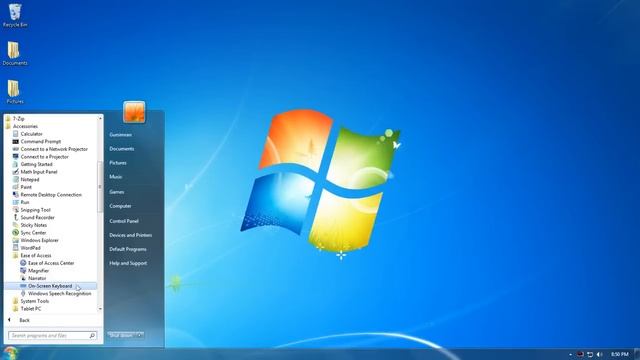Go Back from All Programs list
Viewport: 640px width, 360px height.
19,320
